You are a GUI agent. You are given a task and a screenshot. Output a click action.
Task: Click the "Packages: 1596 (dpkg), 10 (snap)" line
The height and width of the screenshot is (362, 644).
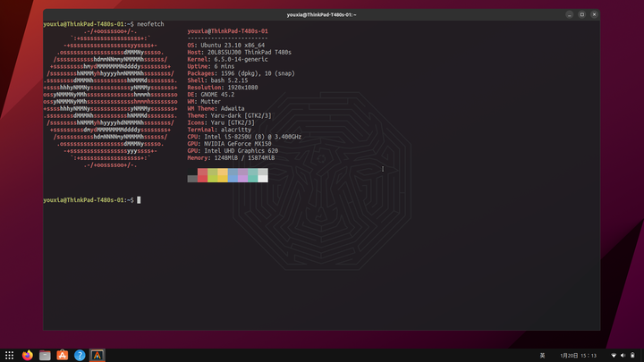point(241,73)
